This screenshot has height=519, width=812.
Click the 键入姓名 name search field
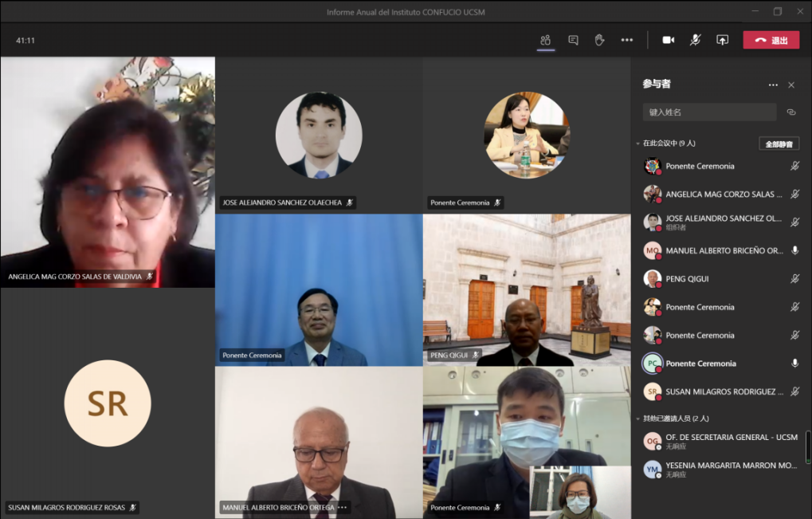click(708, 112)
